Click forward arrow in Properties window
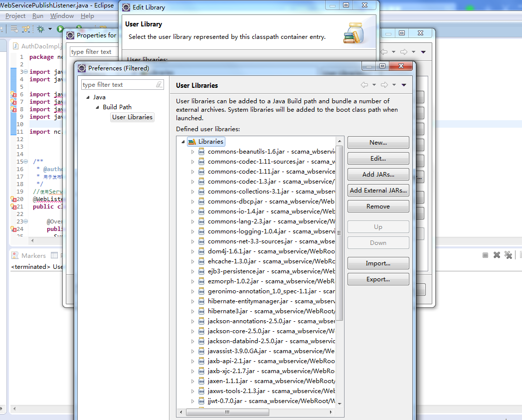Viewport: 522px width, 420px height. coord(404,52)
